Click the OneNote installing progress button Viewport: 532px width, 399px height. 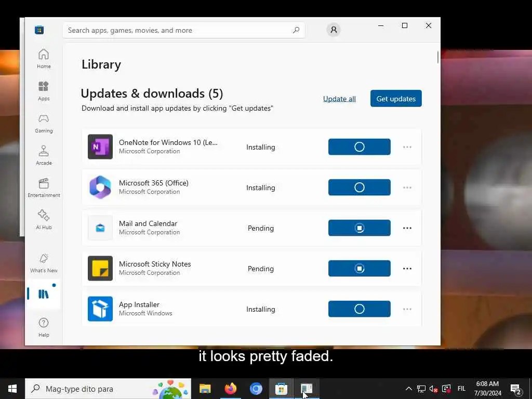click(x=360, y=147)
